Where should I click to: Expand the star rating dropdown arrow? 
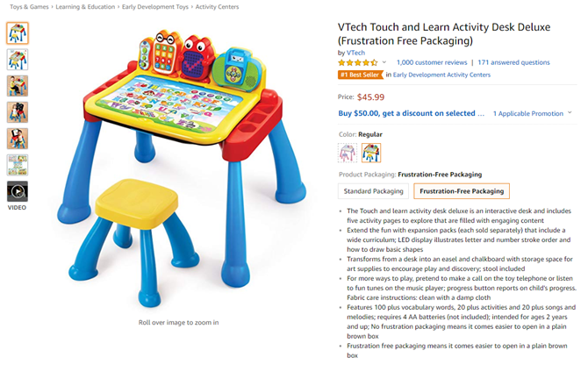[384, 62]
